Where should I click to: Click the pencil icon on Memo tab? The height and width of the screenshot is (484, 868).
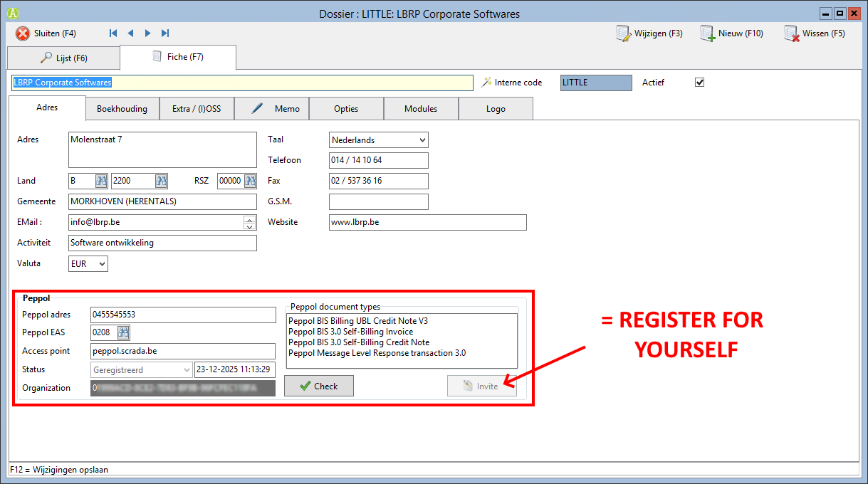click(x=258, y=109)
